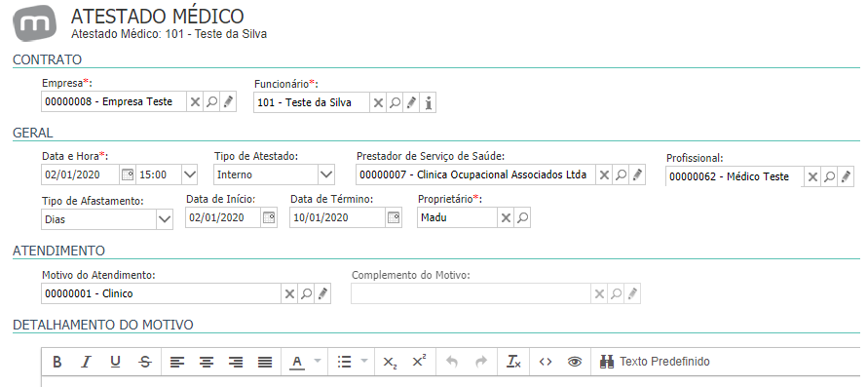
Task: Edit the selected Empresa record
Action: 228,102
